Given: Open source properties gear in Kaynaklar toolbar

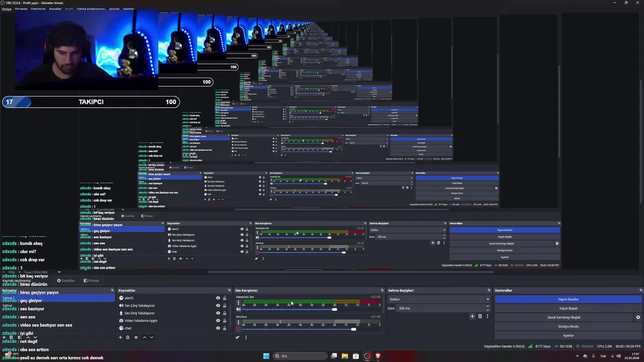Looking at the screenshot, I should point(136,337).
